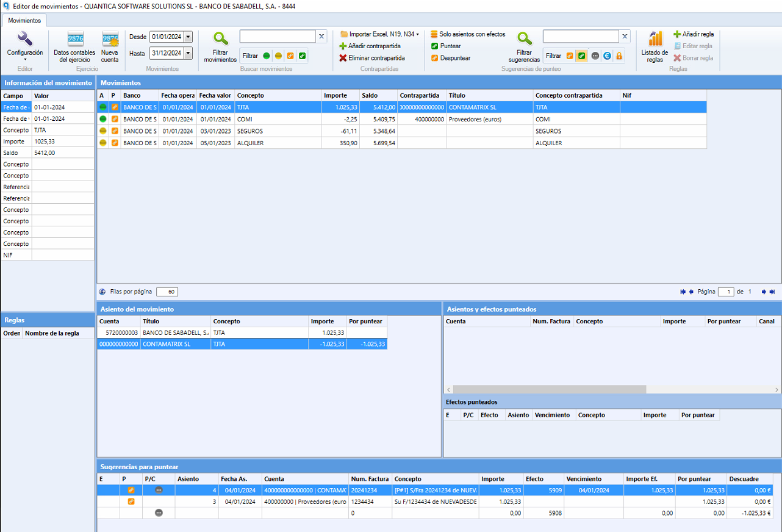
Task: Create a Nueva cuenta
Action: coord(110,46)
